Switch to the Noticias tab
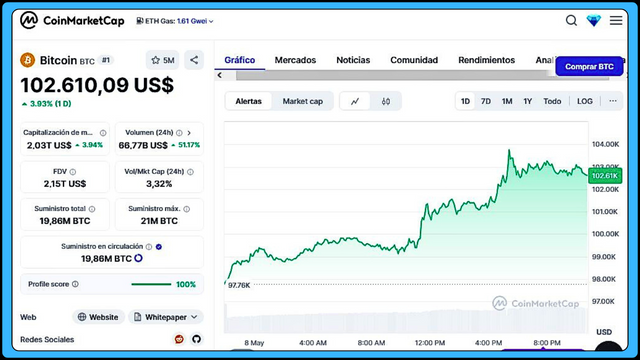The width and height of the screenshot is (640, 360). click(x=353, y=60)
